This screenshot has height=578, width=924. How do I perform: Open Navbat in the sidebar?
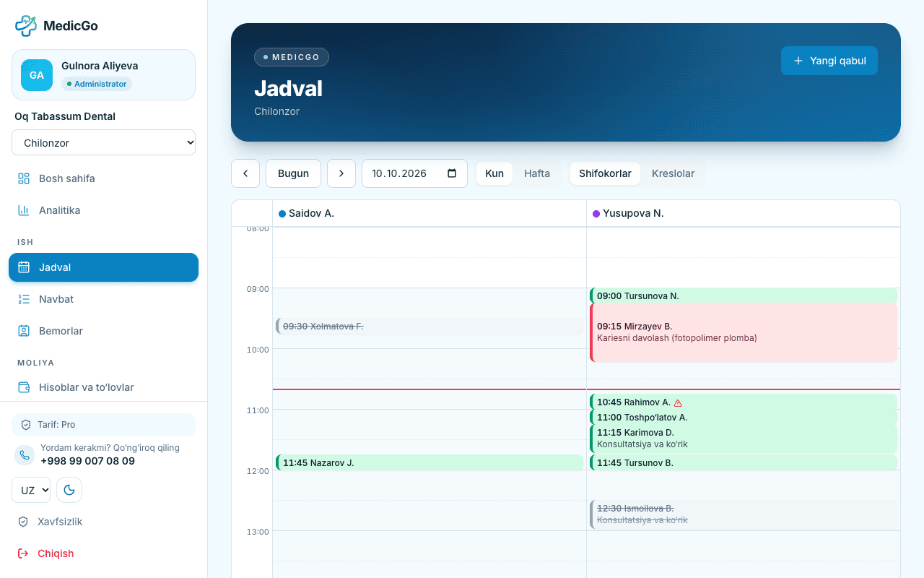(104, 299)
